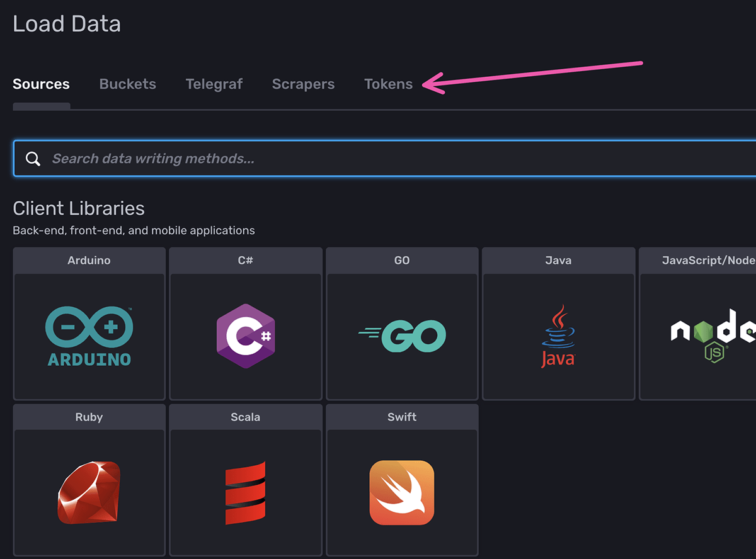Click the Java card title
756x559 pixels.
coord(558,261)
